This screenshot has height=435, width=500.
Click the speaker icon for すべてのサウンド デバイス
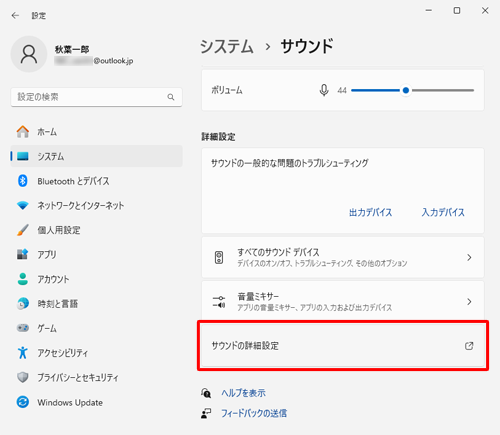(219, 257)
